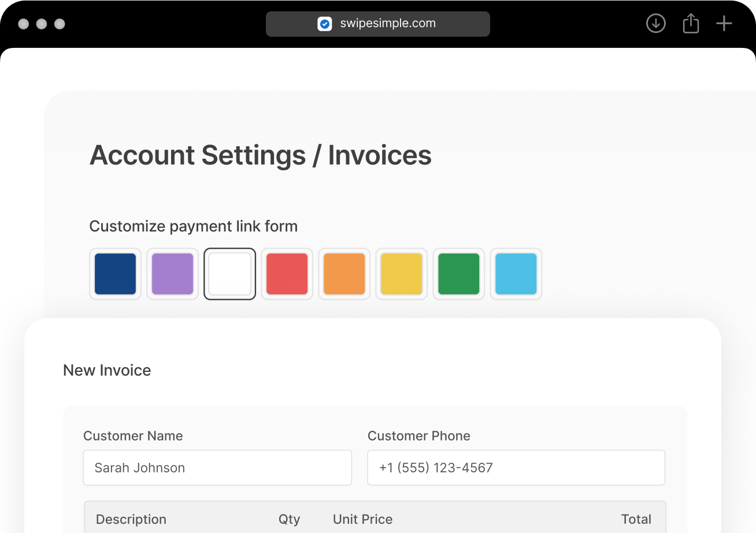Viewport: 756px width, 533px height.
Task: Add a new tab with plus icon
Action: (724, 24)
